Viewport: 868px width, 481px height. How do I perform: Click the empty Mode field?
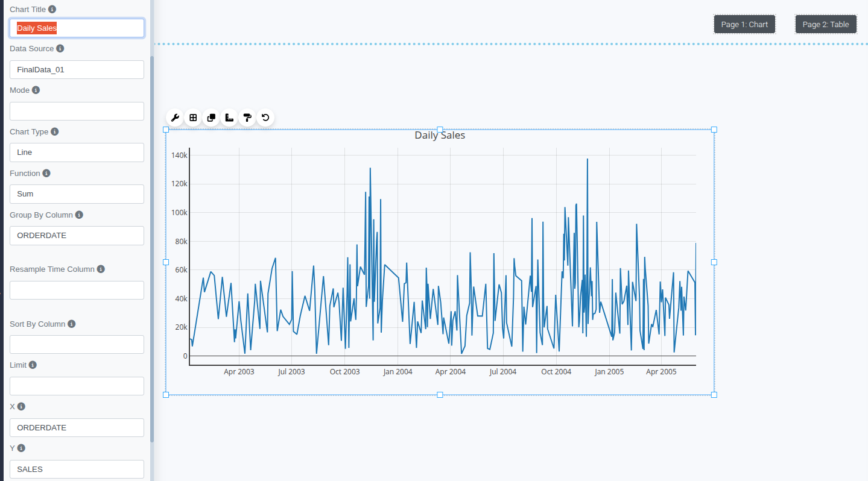[77, 111]
